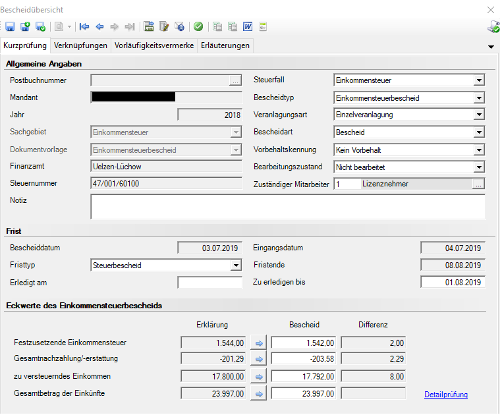Switch to Kurzprüfung tab
Screen dimensions: 500x415
[25, 45]
